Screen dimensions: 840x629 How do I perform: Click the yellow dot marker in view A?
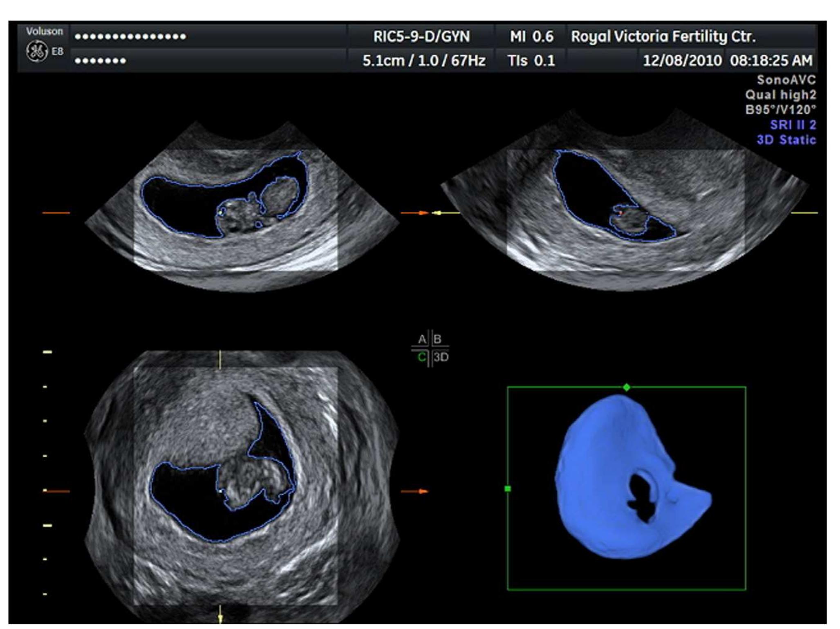coord(221,213)
